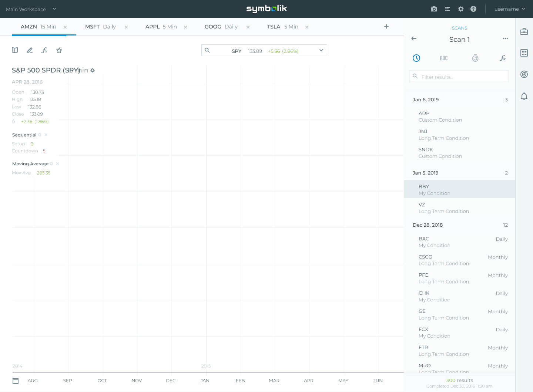Select the ADP Custom Condition result
The height and width of the screenshot is (392, 533).
459,116
